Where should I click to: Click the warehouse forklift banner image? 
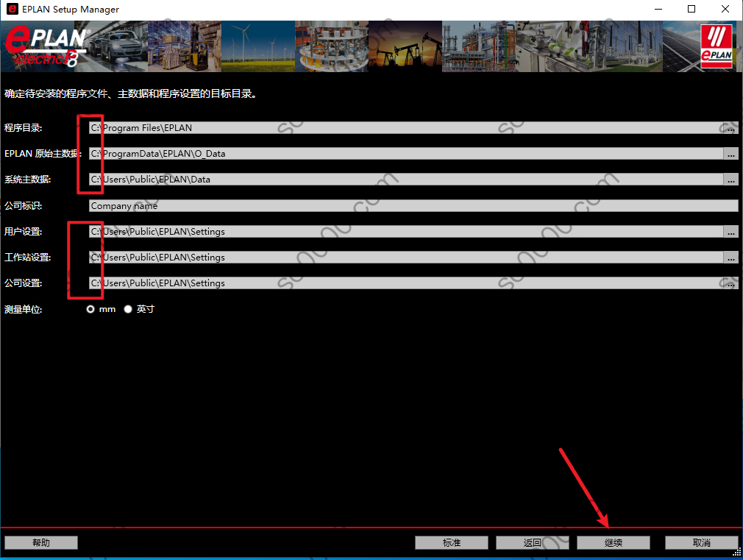185,46
